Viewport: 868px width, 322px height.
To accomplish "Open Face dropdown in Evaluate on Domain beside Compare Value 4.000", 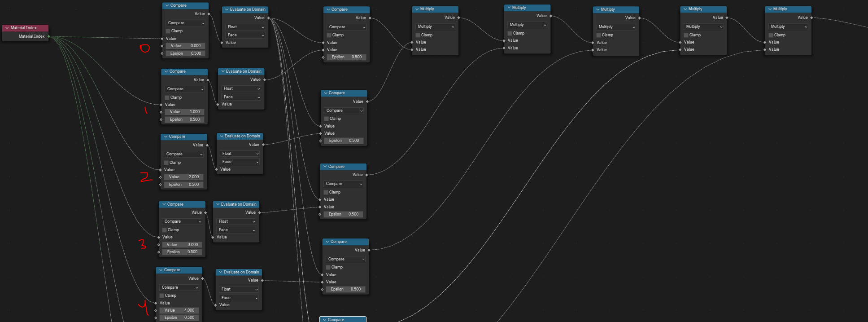I will [239, 298].
